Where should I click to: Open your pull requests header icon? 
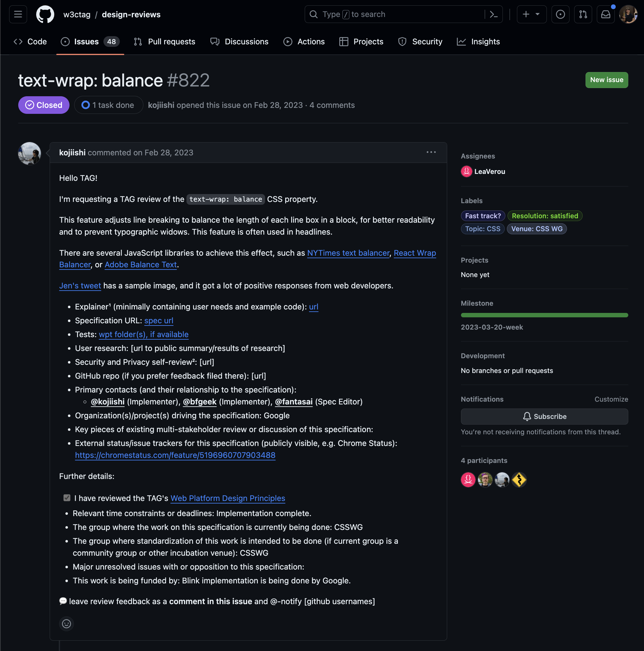click(583, 14)
